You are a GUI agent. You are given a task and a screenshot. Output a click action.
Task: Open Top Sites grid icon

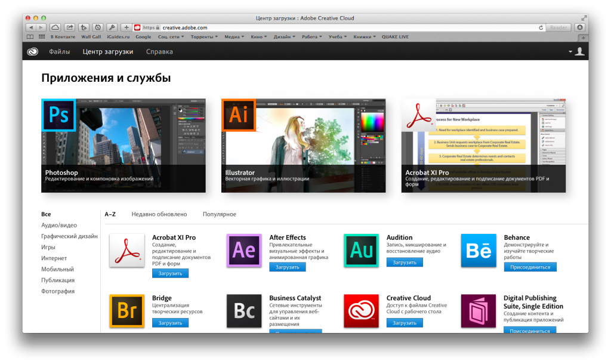[x=42, y=37]
